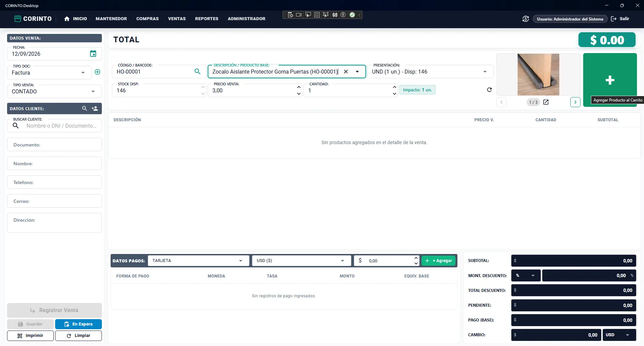Viewport: 644px width, 346px height.
Task: Click the + Agregar payment button
Action: coord(439,261)
